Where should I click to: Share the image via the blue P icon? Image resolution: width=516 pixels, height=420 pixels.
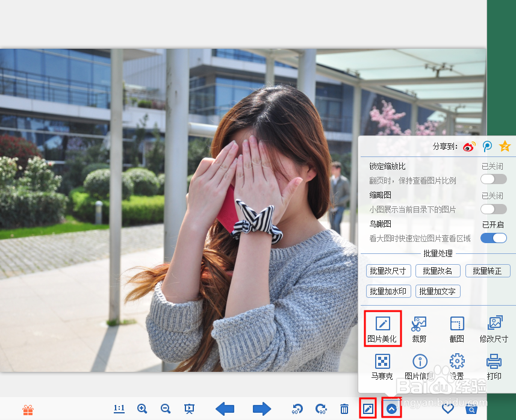[x=487, y=146]
